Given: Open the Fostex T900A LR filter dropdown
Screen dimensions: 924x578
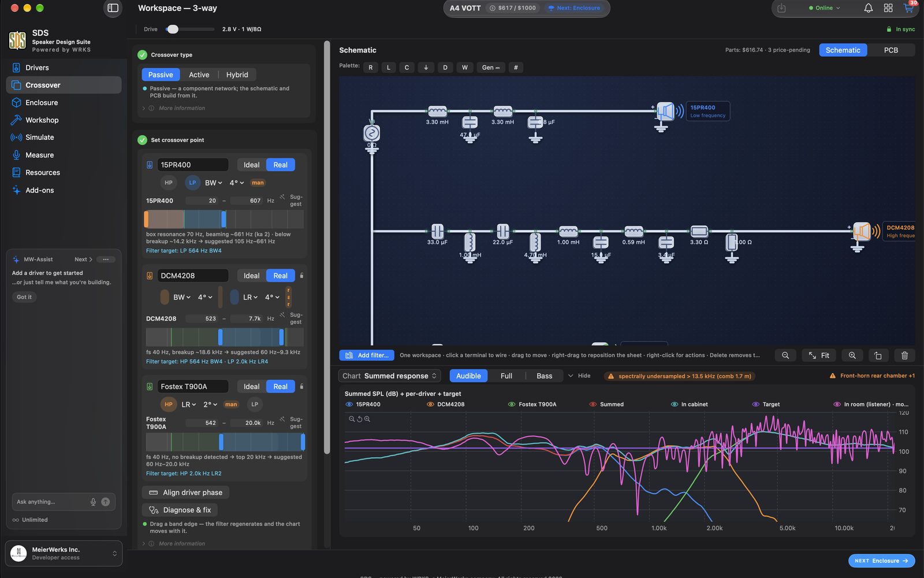Looking at the screenshot, I should pos(189,405).
